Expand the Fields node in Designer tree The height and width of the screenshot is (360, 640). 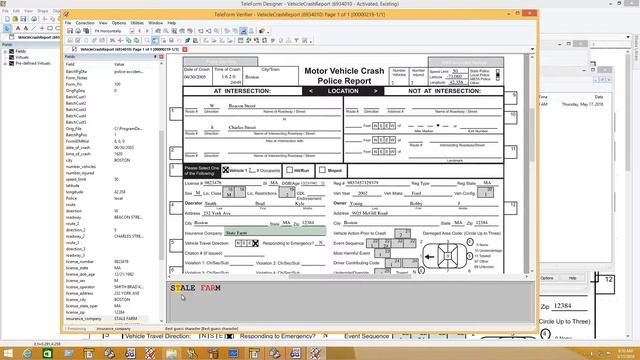[x=5, y=51]
